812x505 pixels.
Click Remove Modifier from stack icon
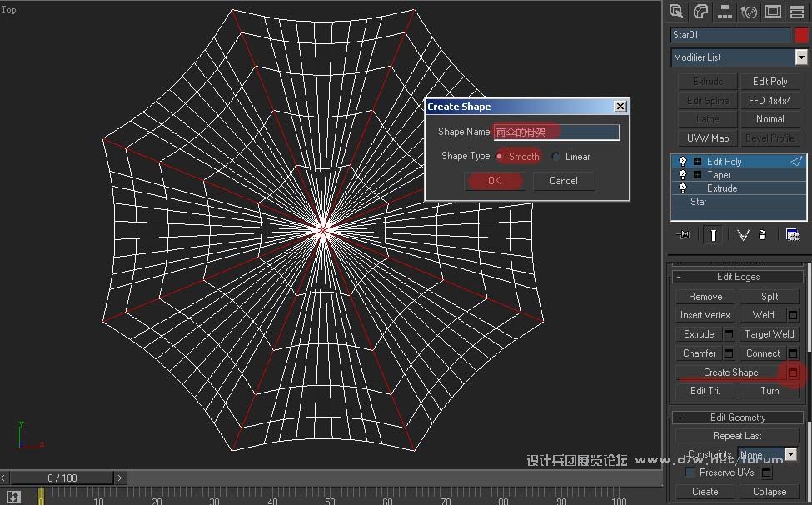coord(762,235)
